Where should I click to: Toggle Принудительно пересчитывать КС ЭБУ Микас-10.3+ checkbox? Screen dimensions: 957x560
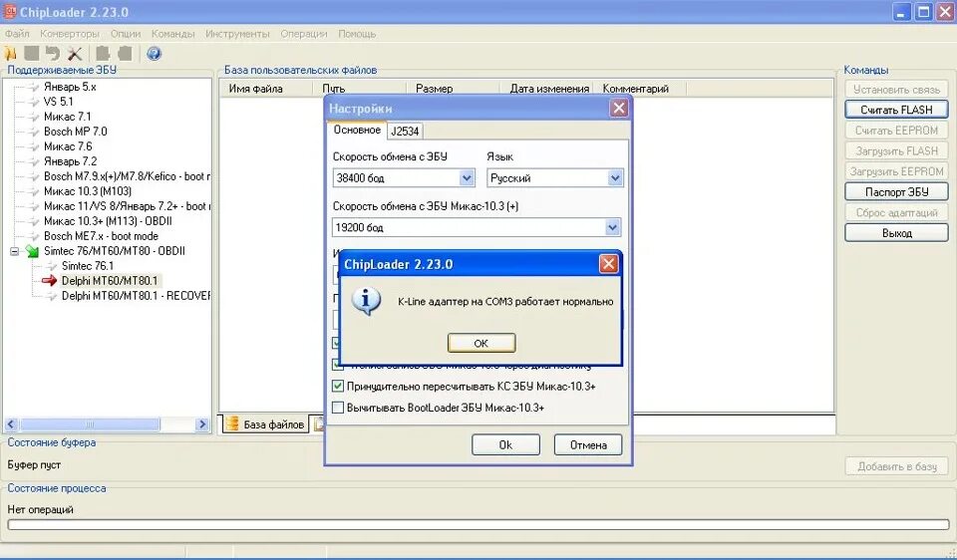pyautogui.click(x=338, y=387)
